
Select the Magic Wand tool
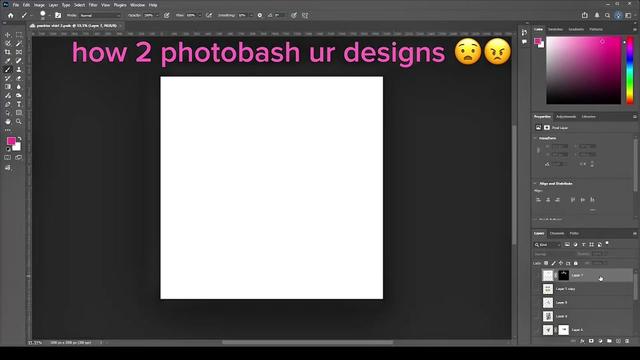click(19, 44)
